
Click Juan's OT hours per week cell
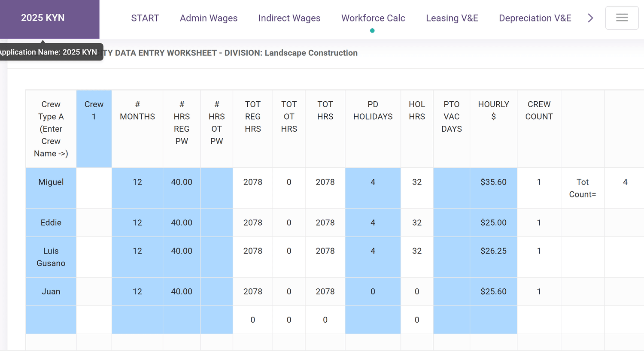[217, 291]
